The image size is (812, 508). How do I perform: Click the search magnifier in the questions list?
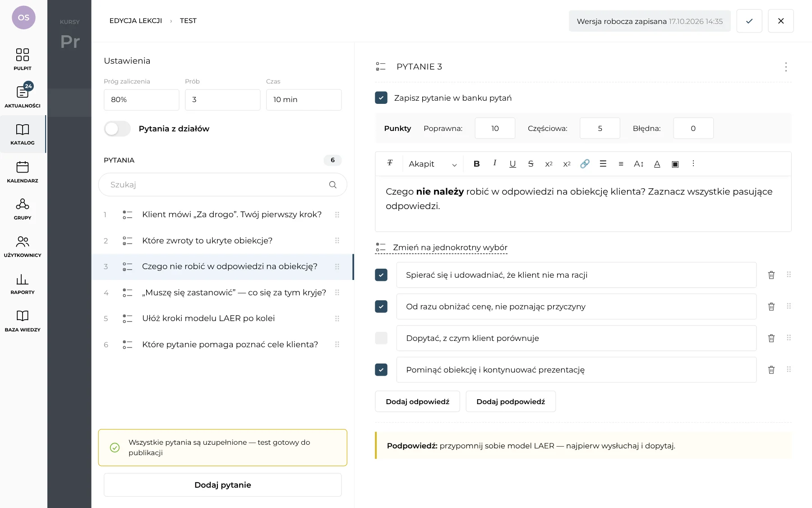[x=333, y=185]
